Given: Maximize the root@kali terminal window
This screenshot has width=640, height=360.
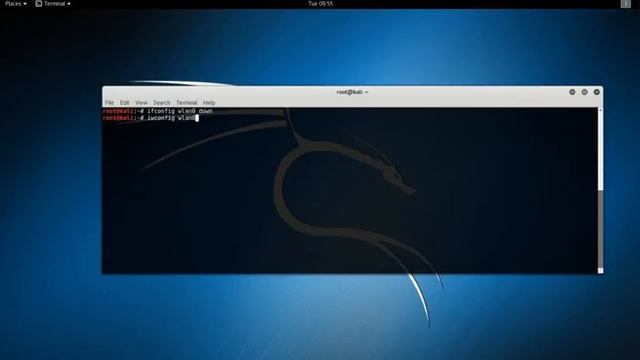Looking at the screenshot, I should coord(584,92).
